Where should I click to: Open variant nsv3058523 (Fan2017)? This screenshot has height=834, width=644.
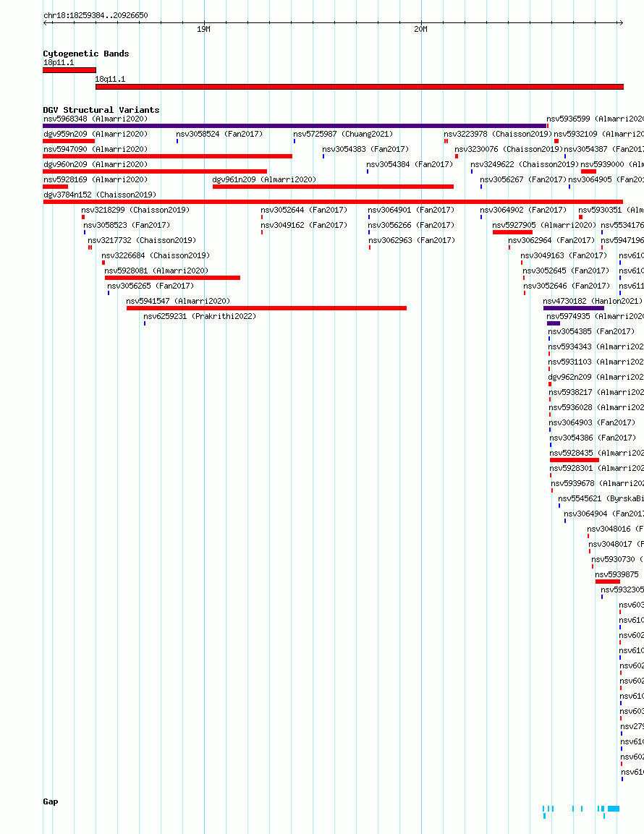(x=127, y=225)
